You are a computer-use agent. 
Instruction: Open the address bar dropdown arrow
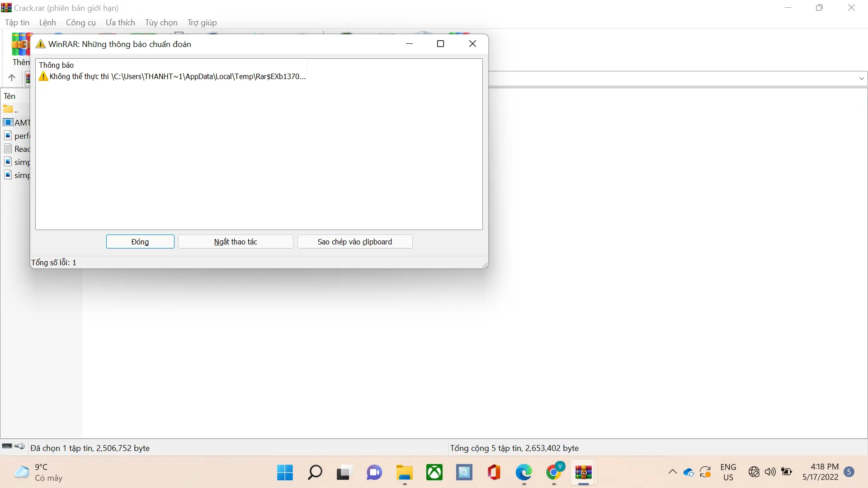coord(862,78)
